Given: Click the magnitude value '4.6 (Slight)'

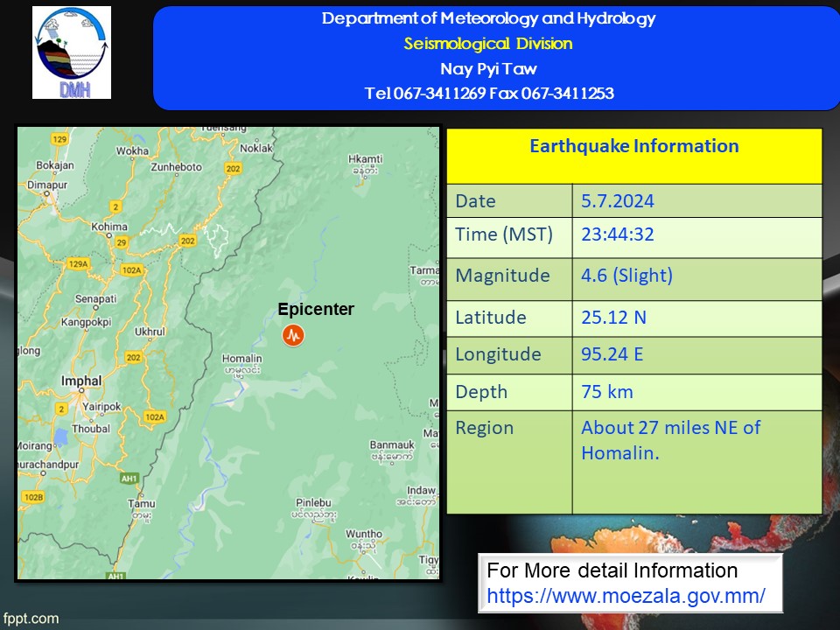Looking at the screenshot, I should pyautogui.click(x=626, y=276).
